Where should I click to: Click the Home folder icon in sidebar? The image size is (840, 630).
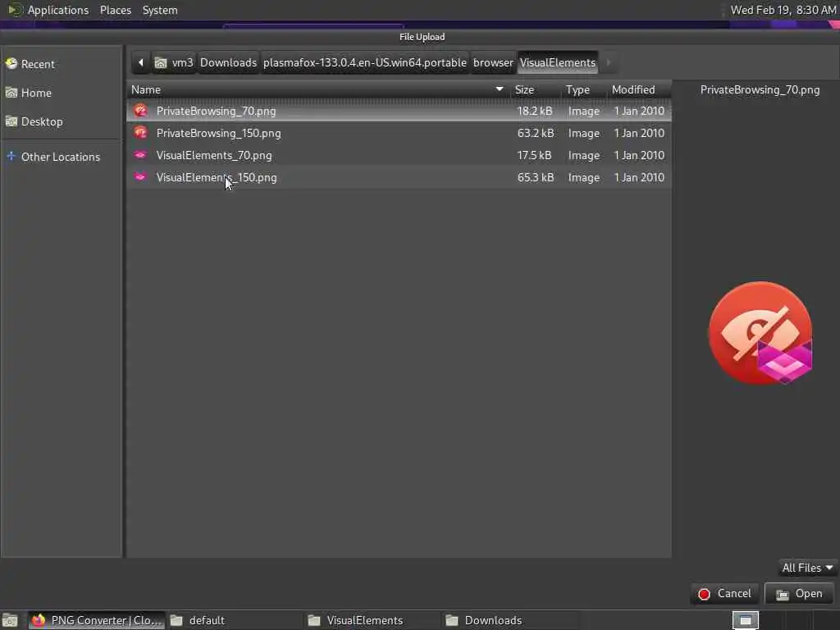(11, 93)
